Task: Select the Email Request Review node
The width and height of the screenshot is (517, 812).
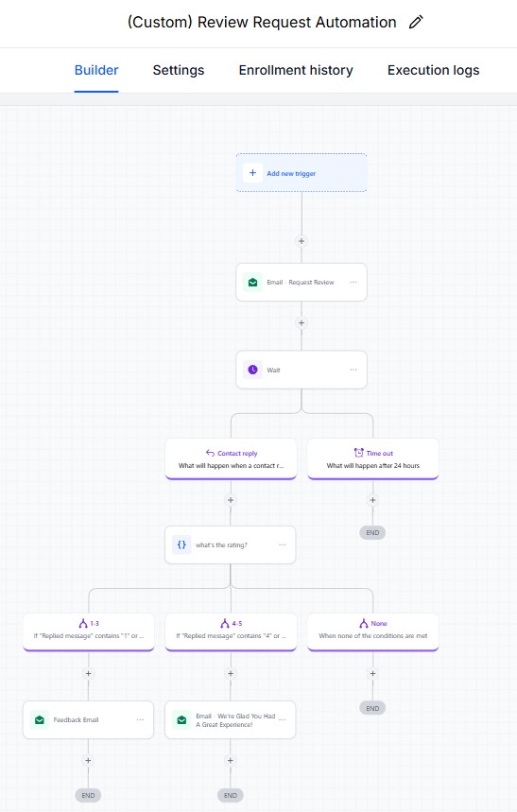Action: click(302, 283)
